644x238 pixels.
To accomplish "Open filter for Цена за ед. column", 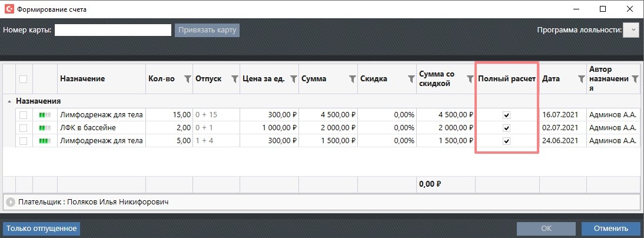I will tap(293, 79).
